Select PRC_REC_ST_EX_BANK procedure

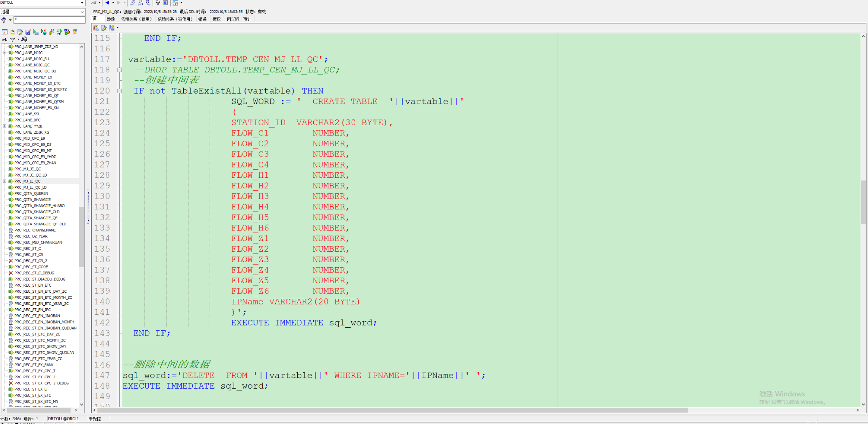click(x=34, y=365)
